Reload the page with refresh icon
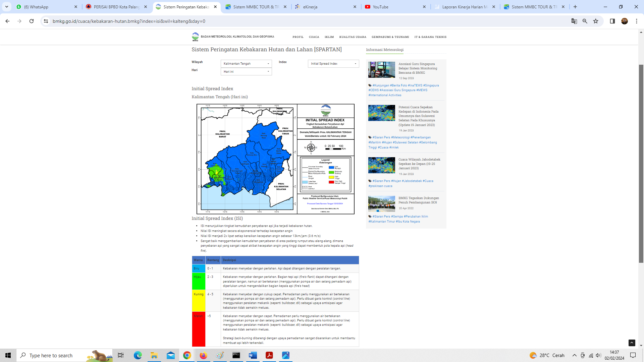 pos(32,21)
